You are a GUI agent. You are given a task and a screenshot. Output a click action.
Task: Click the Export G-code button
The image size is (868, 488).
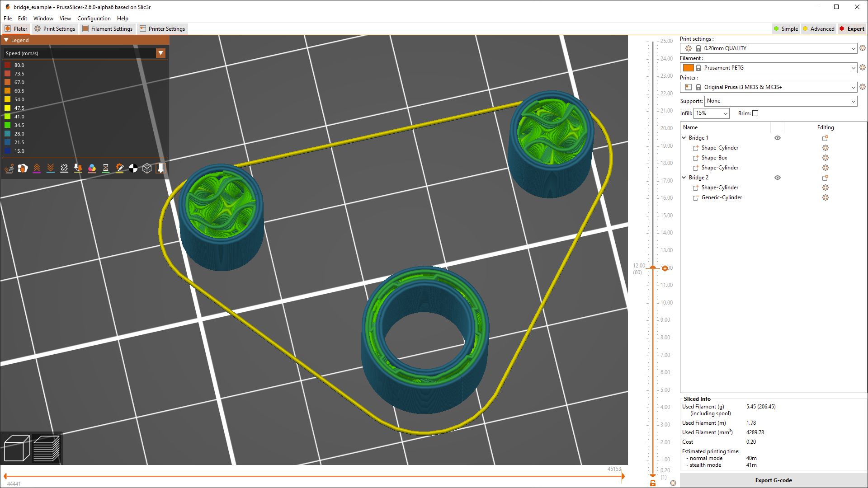[773, 480]
